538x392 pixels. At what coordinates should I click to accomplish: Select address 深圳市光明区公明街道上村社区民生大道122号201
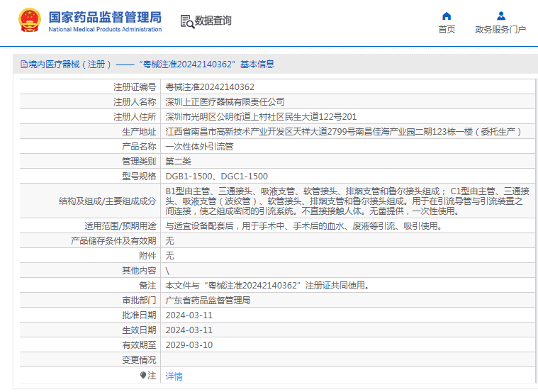(261, 117)
